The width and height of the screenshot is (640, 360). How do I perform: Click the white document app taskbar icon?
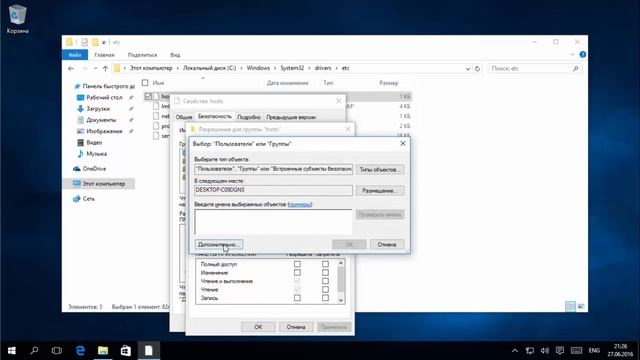click(x=149, y=351)
